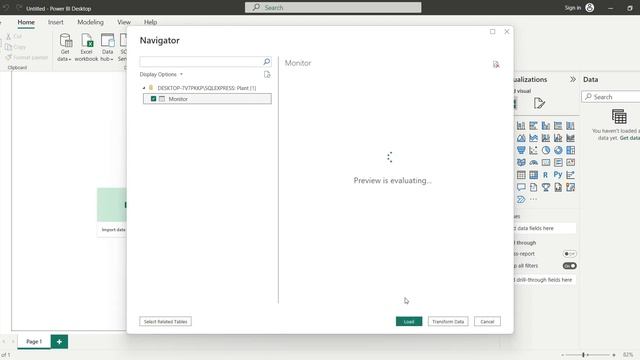Turn off Keep all filters switch
The height and width of the screenshot is (360, 640).
569,266
